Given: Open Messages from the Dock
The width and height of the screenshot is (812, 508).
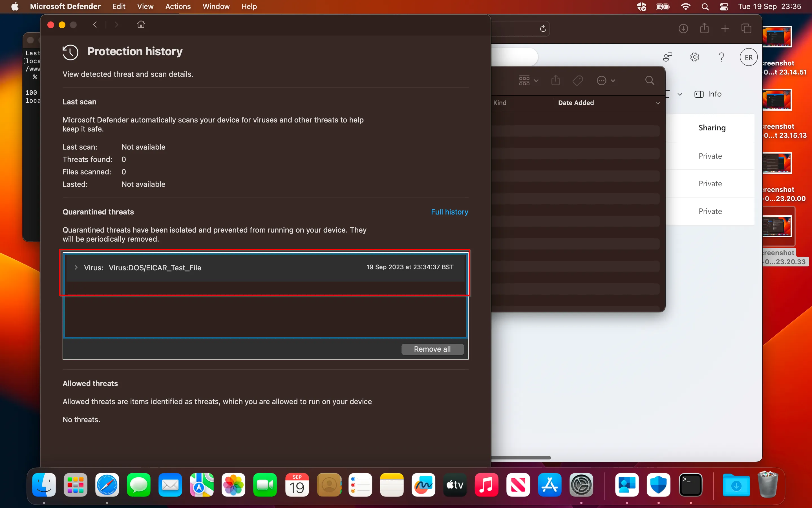Looking at the screenshot, I should (x=139, y=485).
